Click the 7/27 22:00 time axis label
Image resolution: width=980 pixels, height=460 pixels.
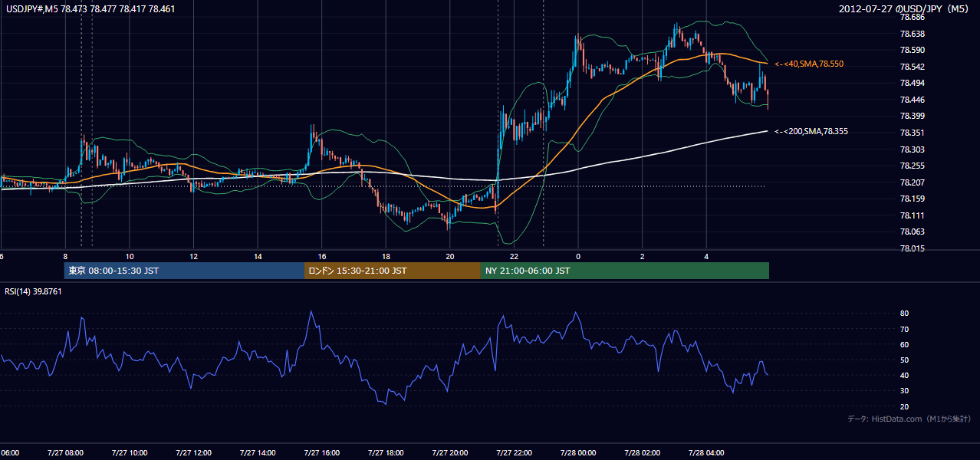click(514, 452)
